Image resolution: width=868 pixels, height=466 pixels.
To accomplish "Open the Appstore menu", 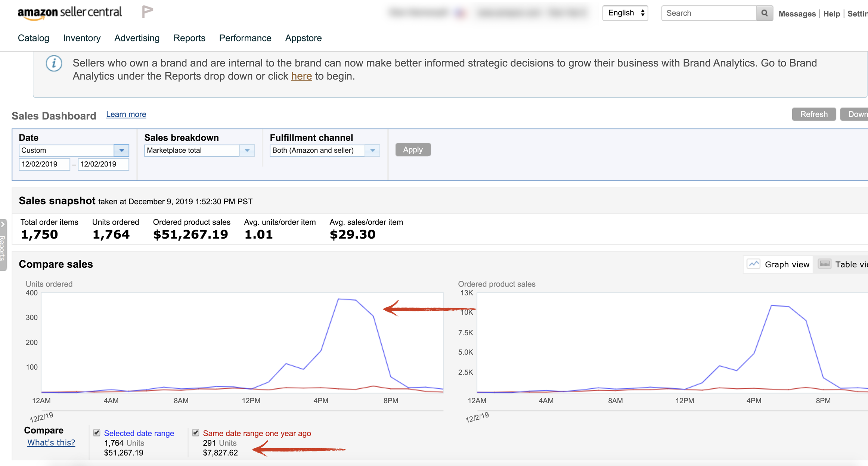I will (x=303, y=38).
